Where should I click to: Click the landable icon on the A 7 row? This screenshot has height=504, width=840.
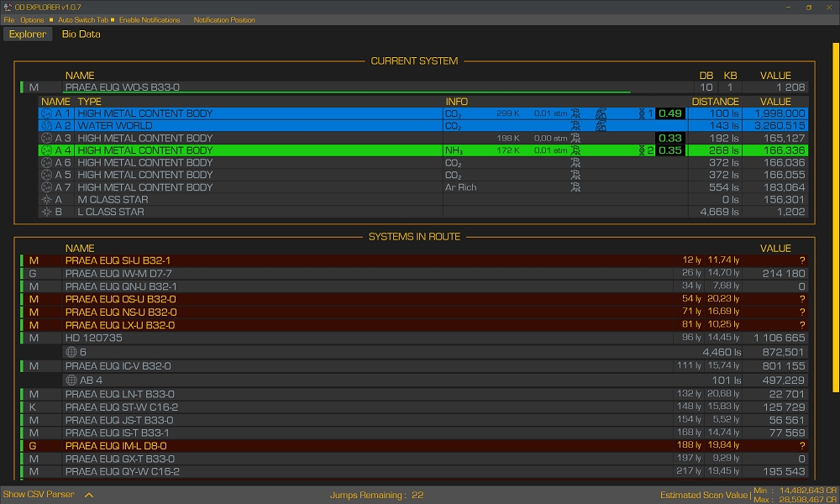pos(575,187)
